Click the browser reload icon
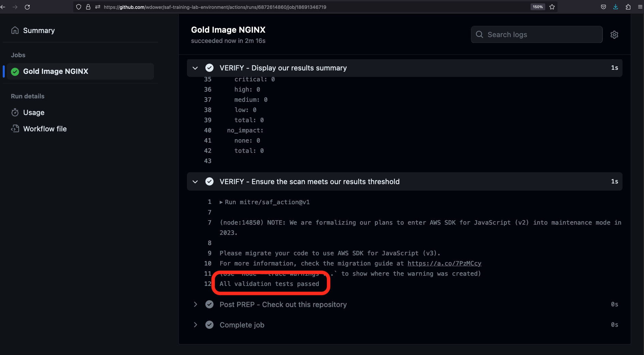 point(27,7)
